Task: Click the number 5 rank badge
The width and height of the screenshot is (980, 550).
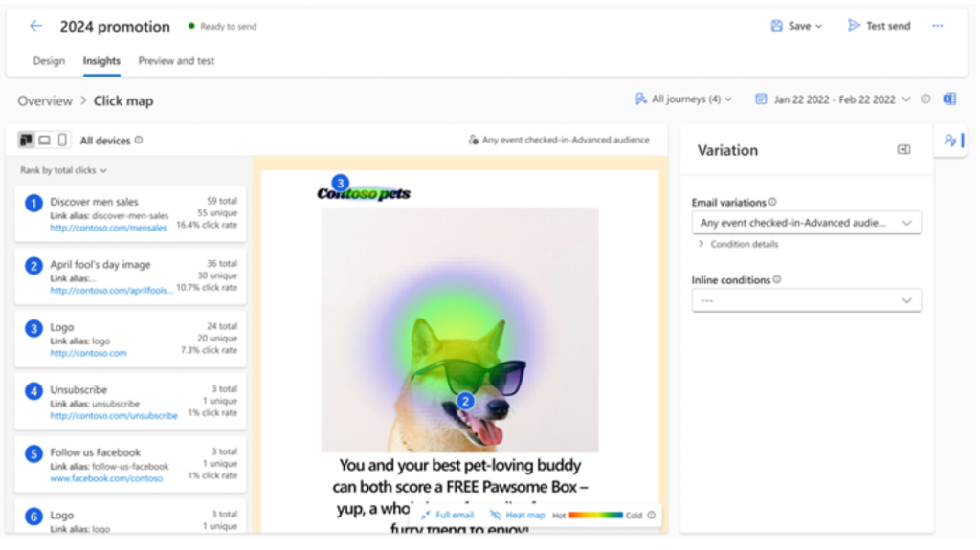Action: [x=33, y=453]
